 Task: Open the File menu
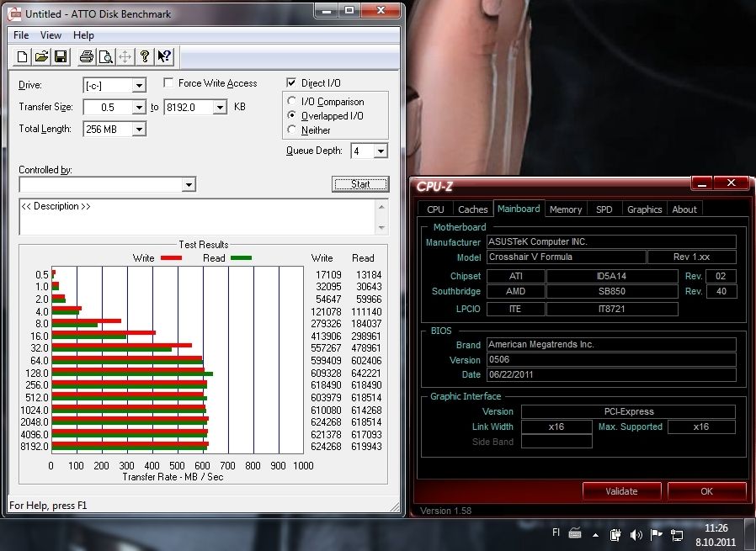tap(21, 35)
